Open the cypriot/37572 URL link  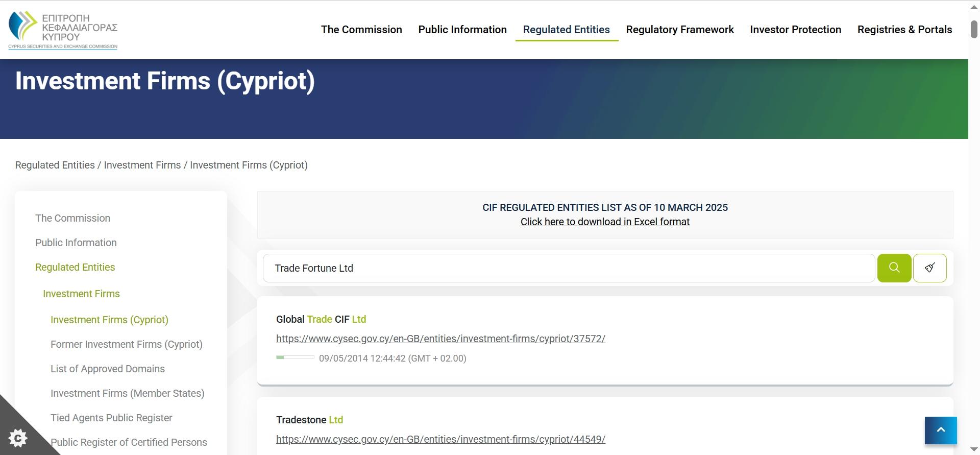click(x=440, y=339)
